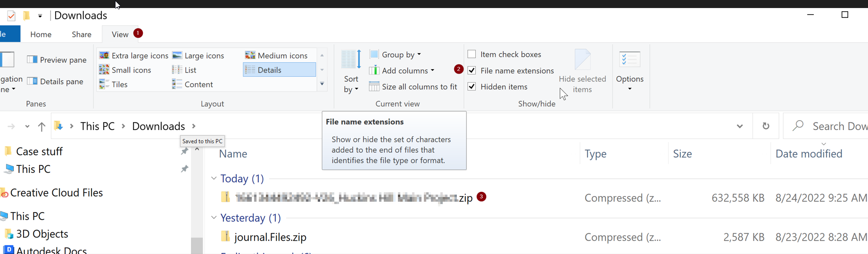Screen dimensions: 868x254
Task: Switch to the Home tab
Action: pyautogui.click(x=41, y=34)
